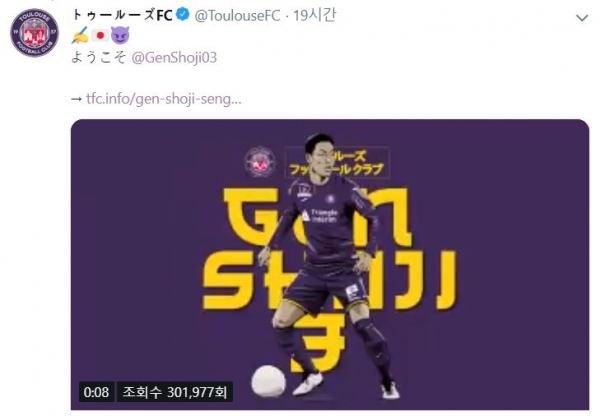Click the white soccer ball in video
Screen dimensions: 600x416
(269, 381)
